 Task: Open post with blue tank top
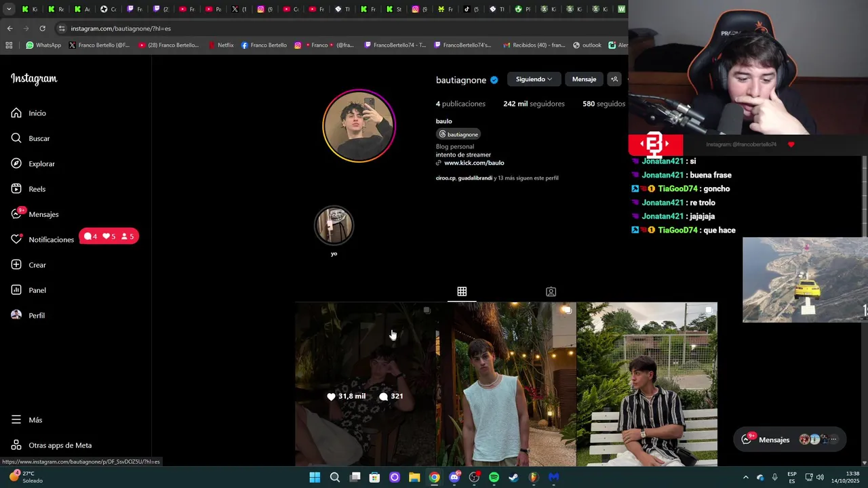[506, 384]
